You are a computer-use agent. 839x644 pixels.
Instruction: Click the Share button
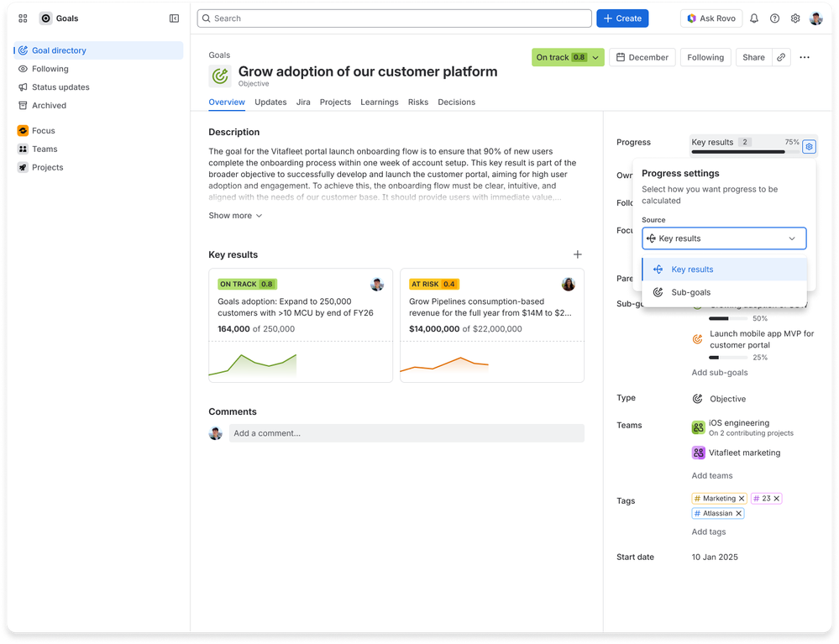(x=753, y=57)
